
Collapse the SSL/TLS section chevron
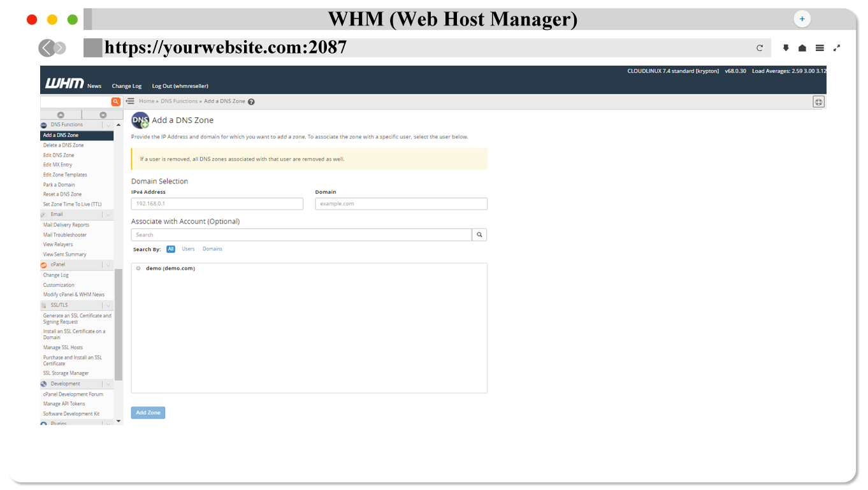coord(108,306)
